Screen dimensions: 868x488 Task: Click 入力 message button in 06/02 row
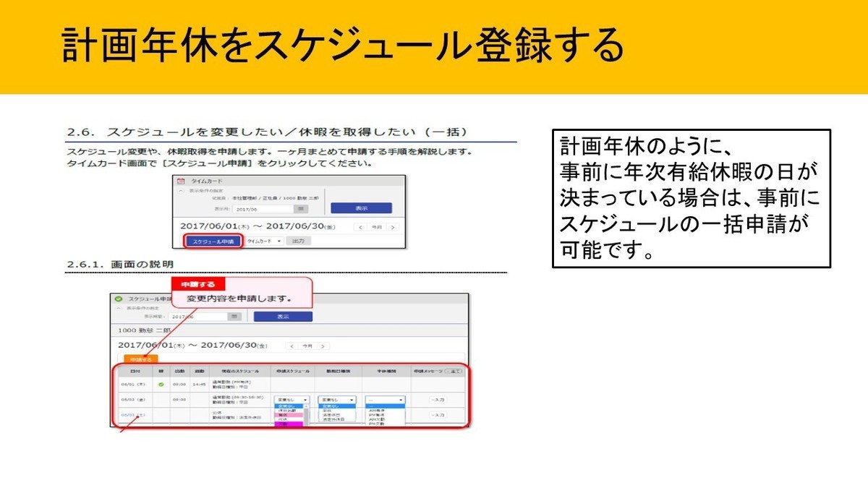(438, 399)
